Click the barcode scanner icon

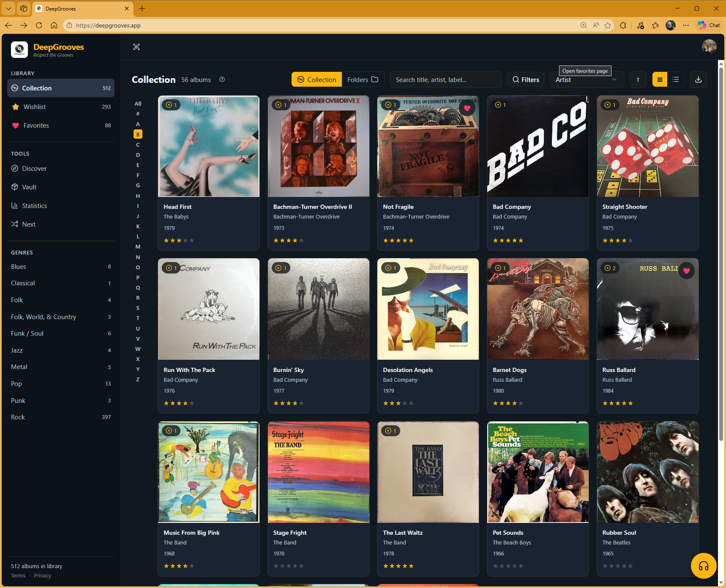pos(136,47)
